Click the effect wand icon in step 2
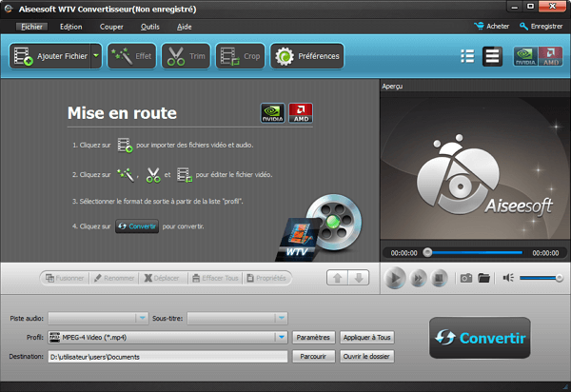Screen dimensions: 571x392 pos(126,175)
